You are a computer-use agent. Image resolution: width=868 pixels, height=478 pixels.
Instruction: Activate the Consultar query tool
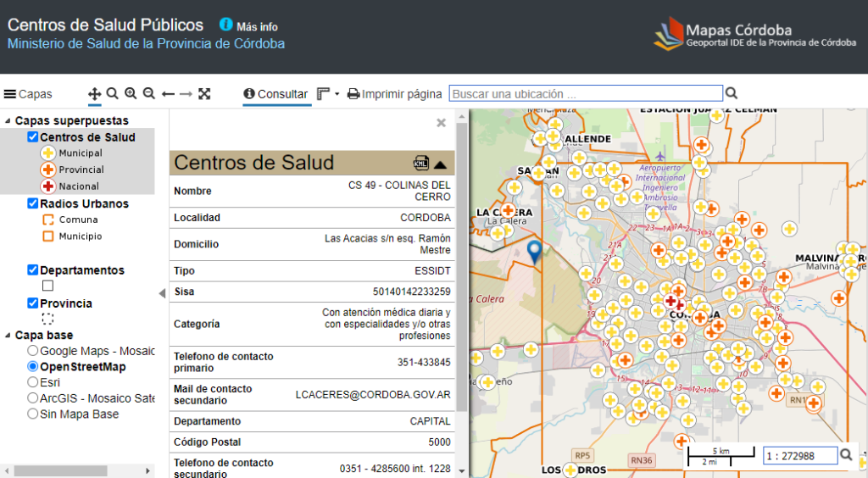pos(275,94)
